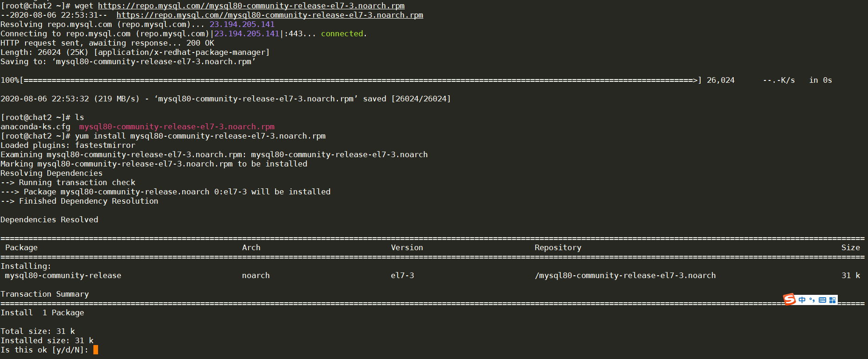Click "Installed size: 31 k" line
The height and width of the screenshot is (359, 868).
(47, 340)
